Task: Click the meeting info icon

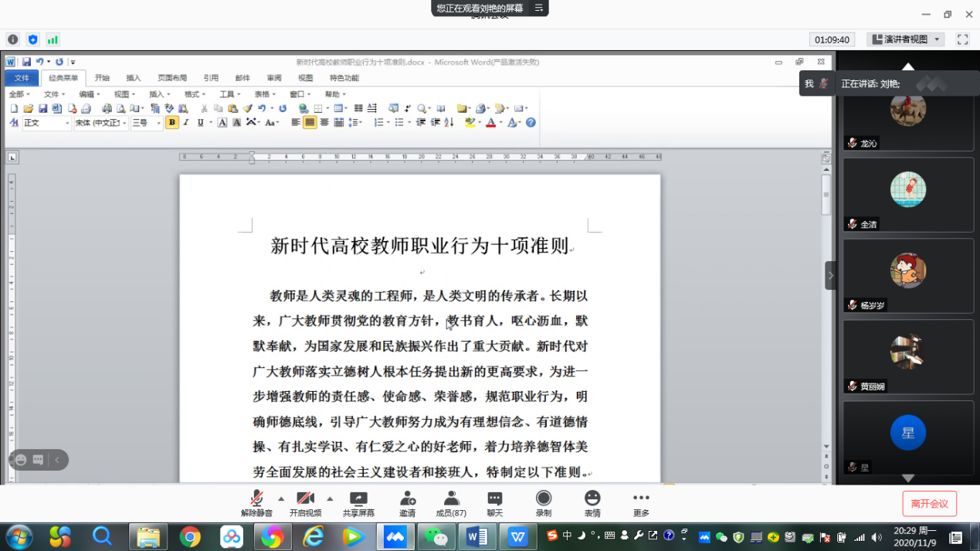Action: tap(12, 39)
